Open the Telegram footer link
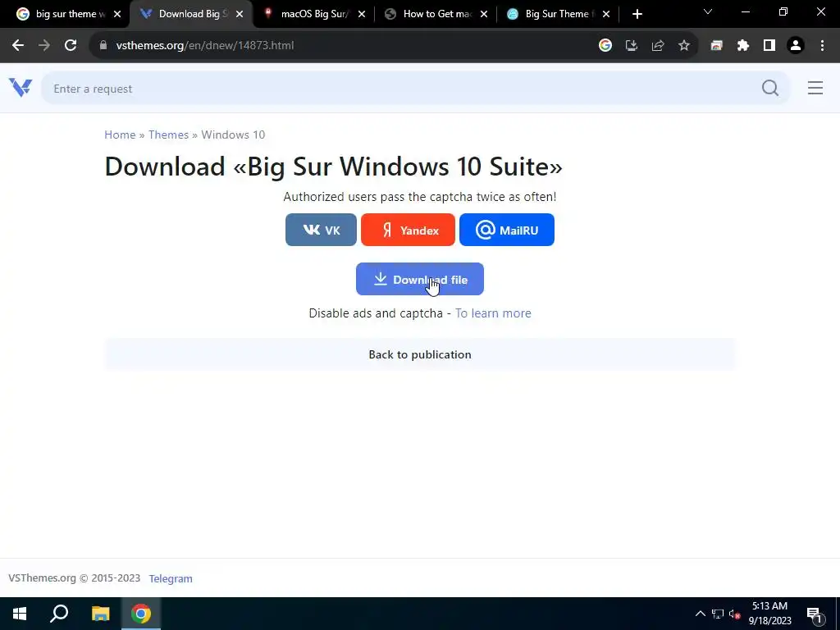The width and height of the screenshot is (840, 630). point(171,578)
